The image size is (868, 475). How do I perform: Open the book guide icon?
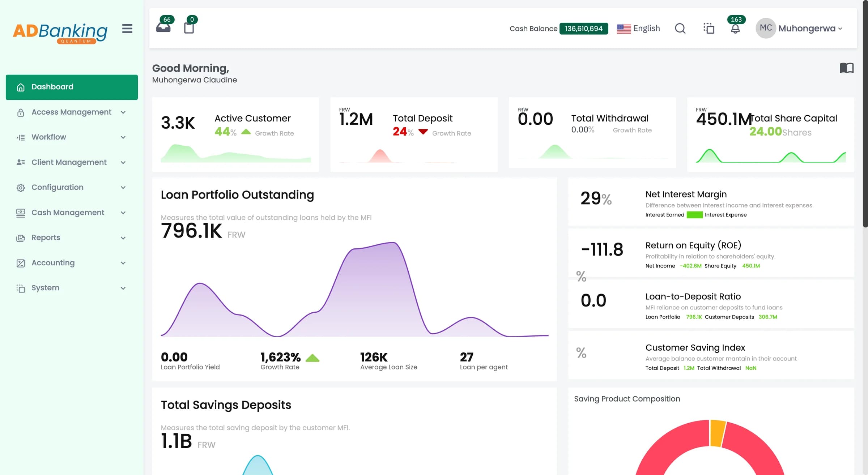click(x=846, y=68)
